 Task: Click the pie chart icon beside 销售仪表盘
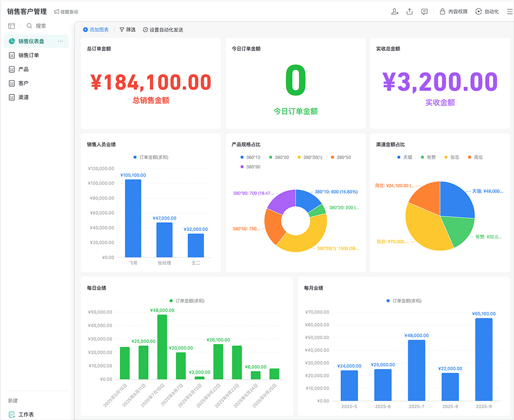click(11, 41)
